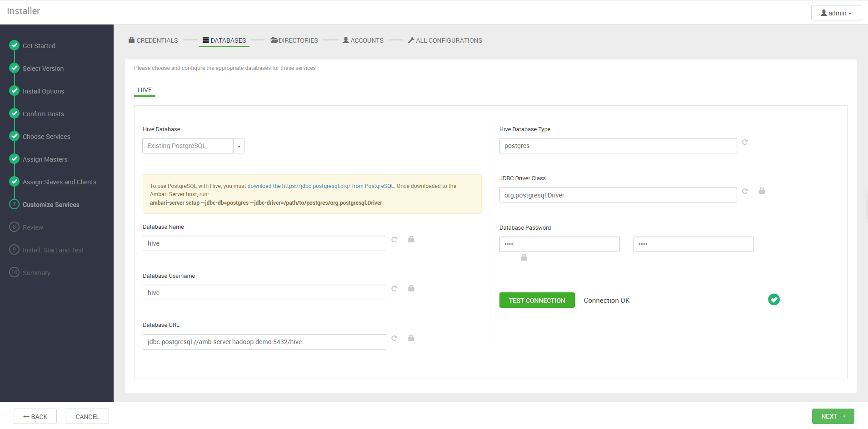Image resolution: width=868 pixels, height=429 pixels.
Task: Click undo icon next to JDBC Driver Class
Action: (x=745, y=191)
